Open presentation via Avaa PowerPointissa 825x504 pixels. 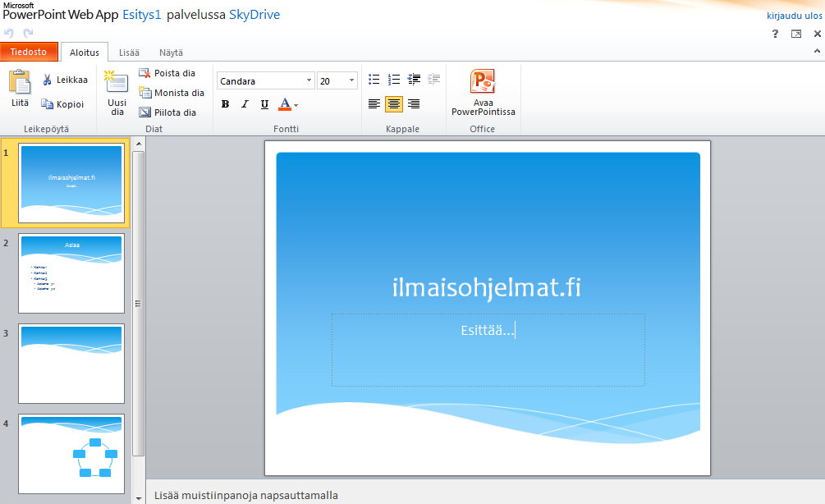[483, 92]
